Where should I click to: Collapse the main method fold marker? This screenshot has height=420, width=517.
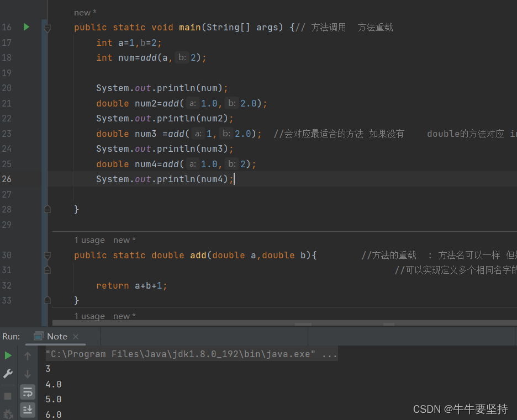(48, 28)
